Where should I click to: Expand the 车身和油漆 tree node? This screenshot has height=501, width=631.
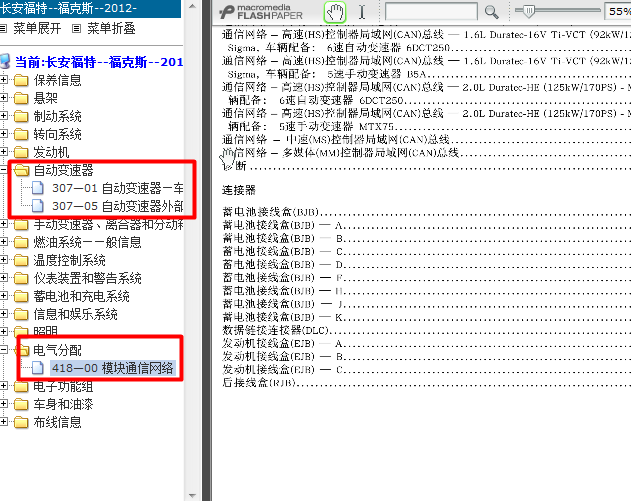click(x=3, y=404)
